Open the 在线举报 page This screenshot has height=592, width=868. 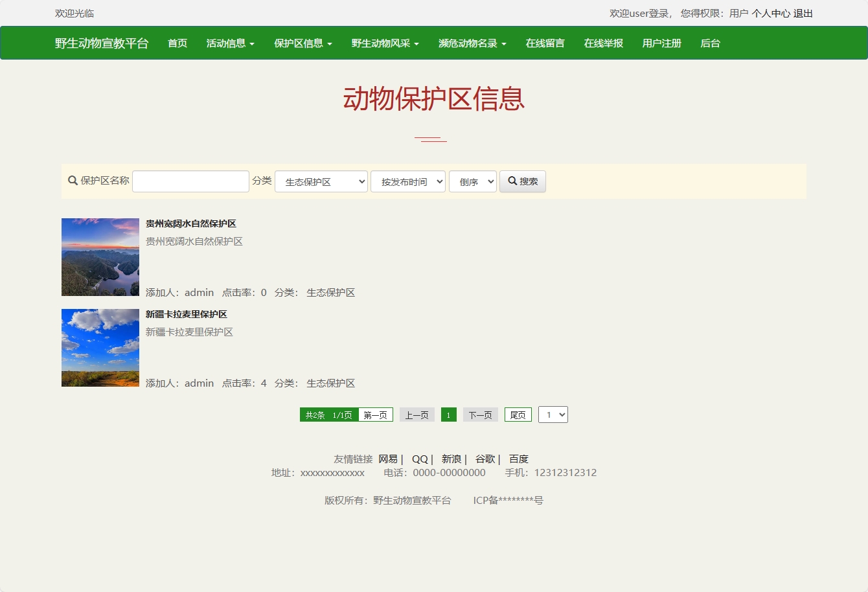tap(602, 43)
